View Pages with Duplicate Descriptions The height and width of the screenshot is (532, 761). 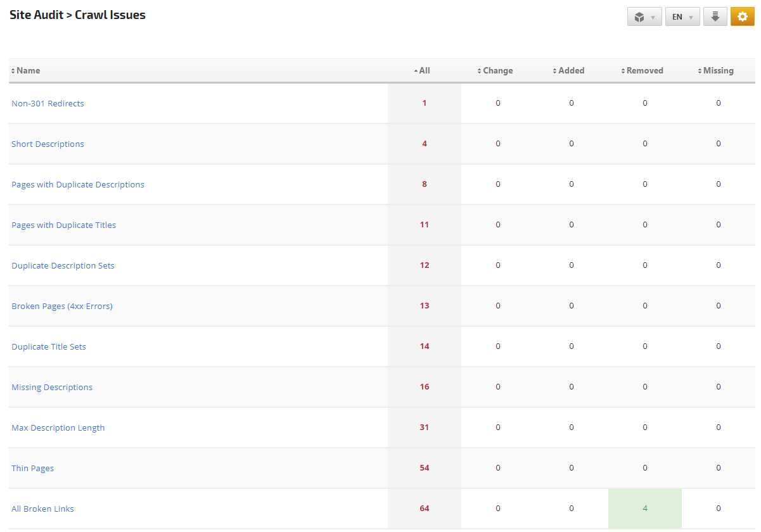point(78,184)
